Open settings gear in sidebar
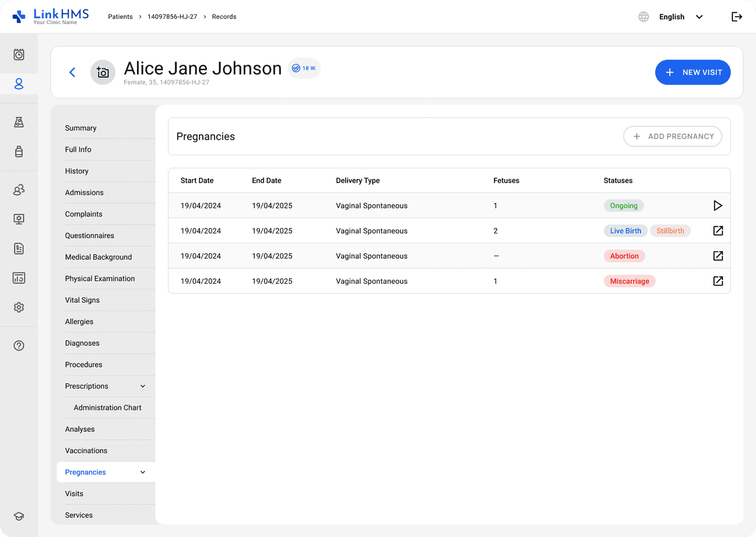Image resolution: width=756 pixels, height=537 pixels. 19,307
